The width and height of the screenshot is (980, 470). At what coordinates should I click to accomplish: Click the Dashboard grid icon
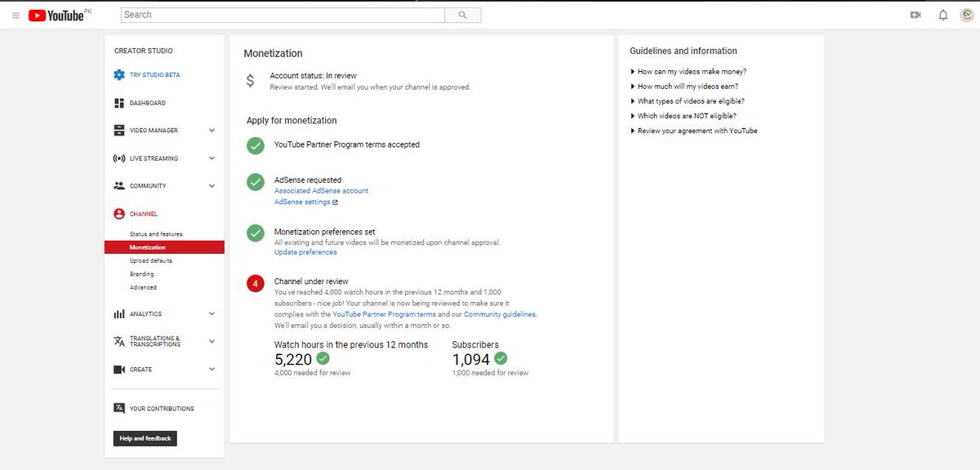[x=119, y=103]
